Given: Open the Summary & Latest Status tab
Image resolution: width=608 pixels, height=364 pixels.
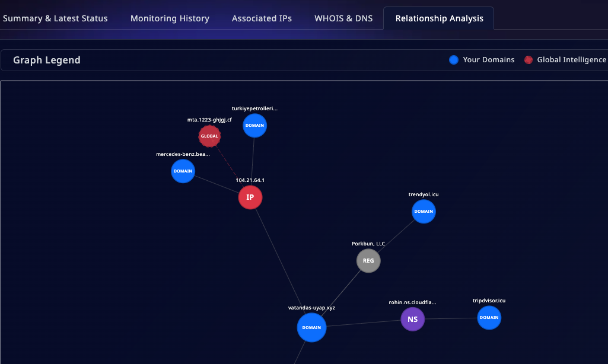Looking at the screenshot, I should [x=55, y=18].
